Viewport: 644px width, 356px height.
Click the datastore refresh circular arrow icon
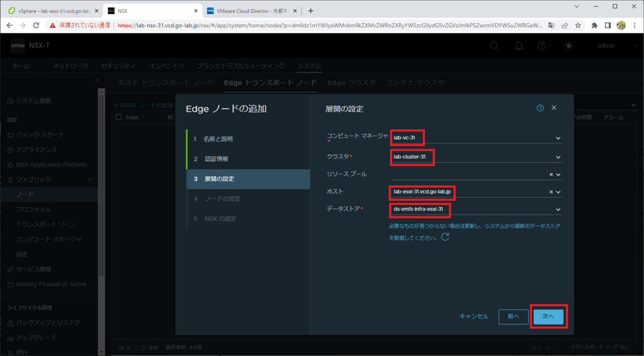(445, 237)
